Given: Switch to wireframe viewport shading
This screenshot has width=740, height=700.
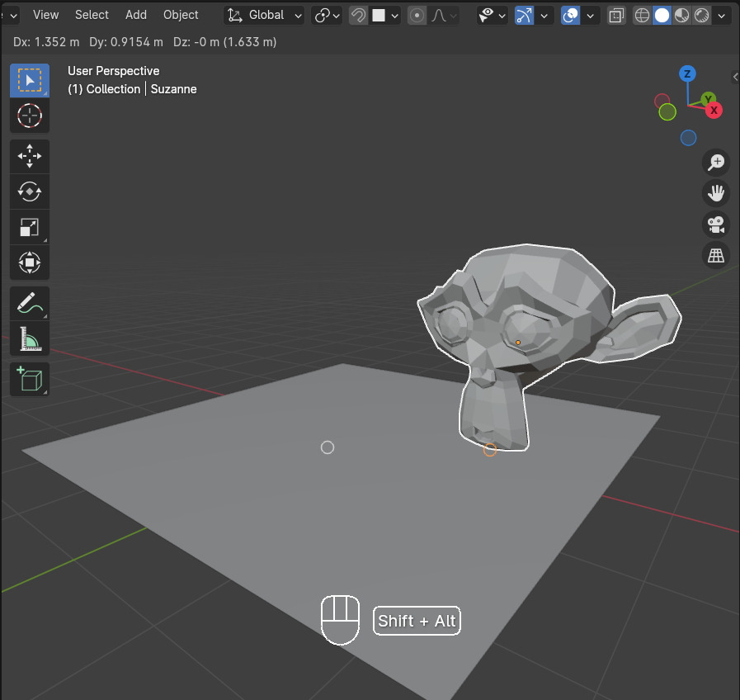Looking at the screenshot, I should point(643,16).
